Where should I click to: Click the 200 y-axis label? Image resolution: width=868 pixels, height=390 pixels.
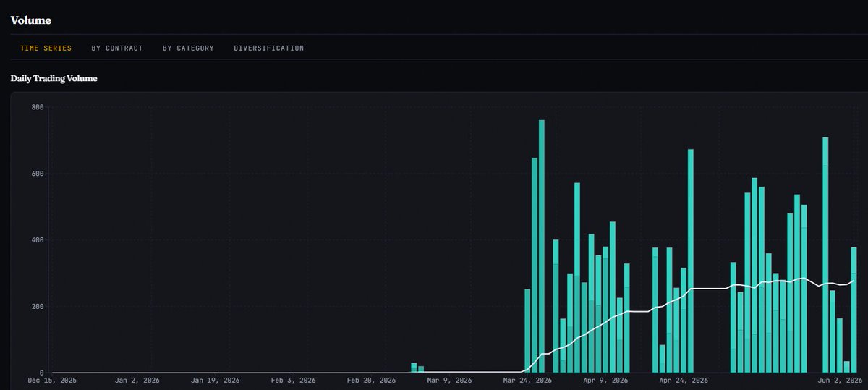(x=38, y=307)
